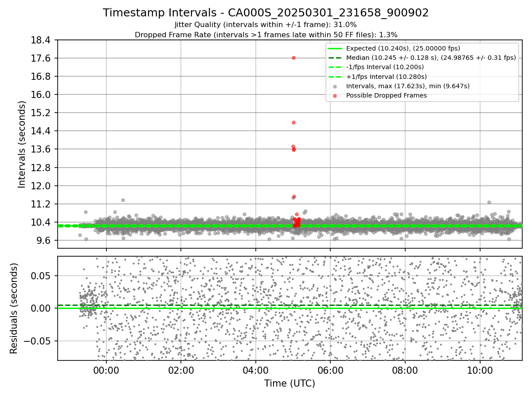The height and width of the screenshot is (399, 532).
Task: Click the 'Residuals (seconds)' y-axis label
Action: tap(14, 308)
